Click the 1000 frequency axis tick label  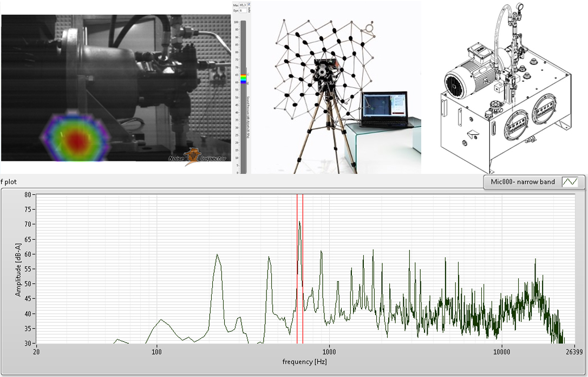329,352
